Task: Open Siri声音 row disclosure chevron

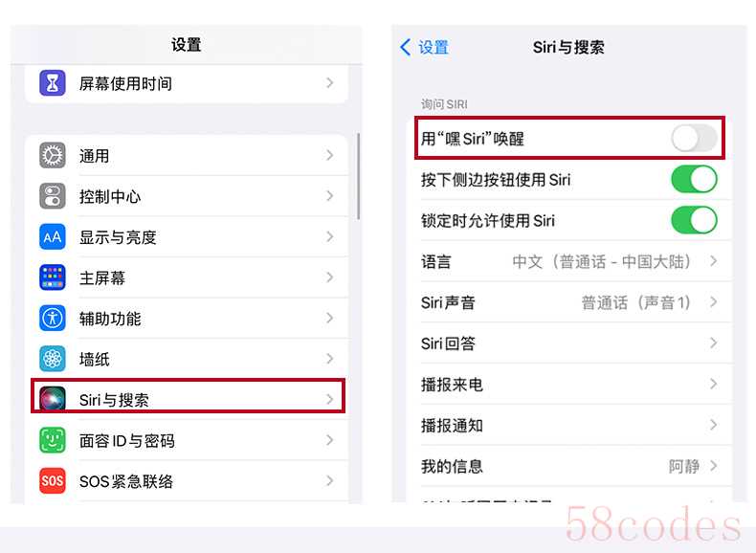Action: pos(714,302)
